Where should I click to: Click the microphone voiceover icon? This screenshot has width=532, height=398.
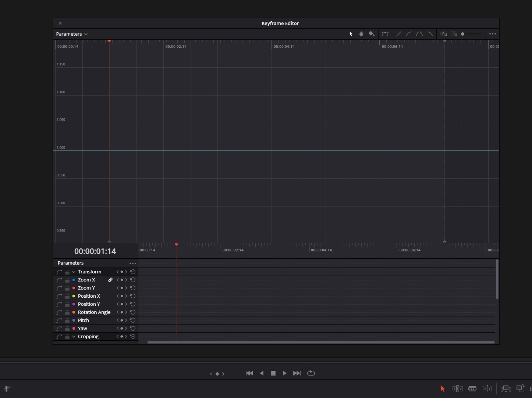[x=7, y=389]
